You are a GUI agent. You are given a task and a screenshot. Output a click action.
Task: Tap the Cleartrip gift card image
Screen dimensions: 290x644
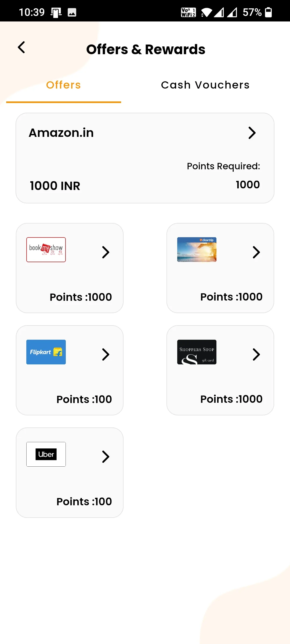tap(197, 250)
